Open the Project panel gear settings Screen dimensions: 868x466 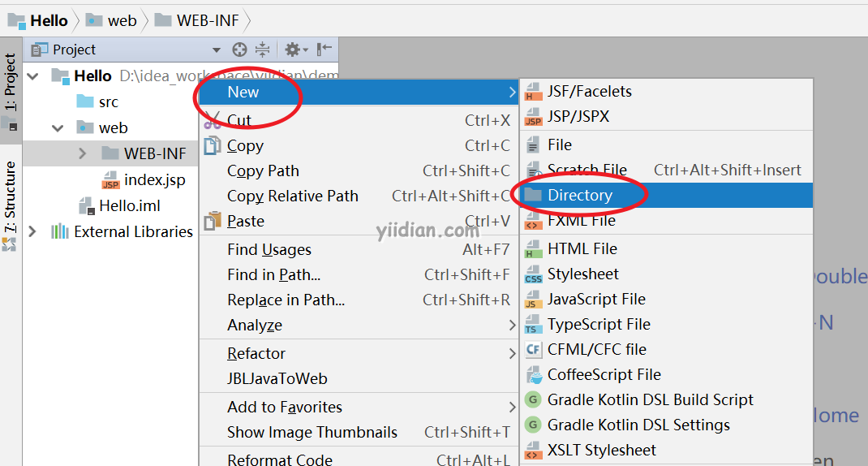295,50
